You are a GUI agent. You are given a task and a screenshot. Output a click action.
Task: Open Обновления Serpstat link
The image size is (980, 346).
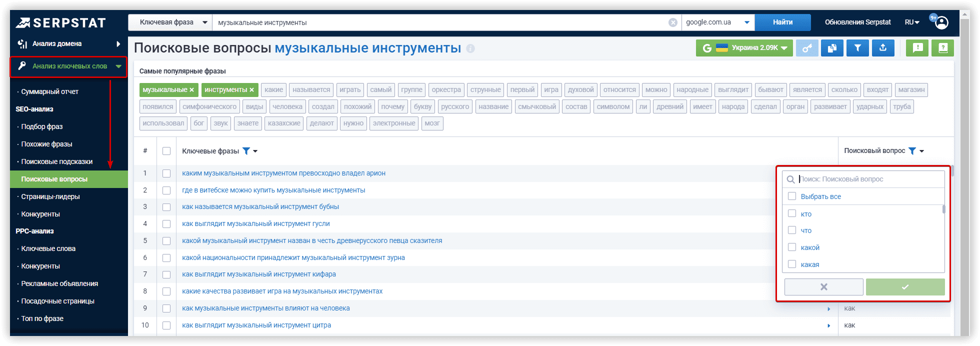[858, 22]
